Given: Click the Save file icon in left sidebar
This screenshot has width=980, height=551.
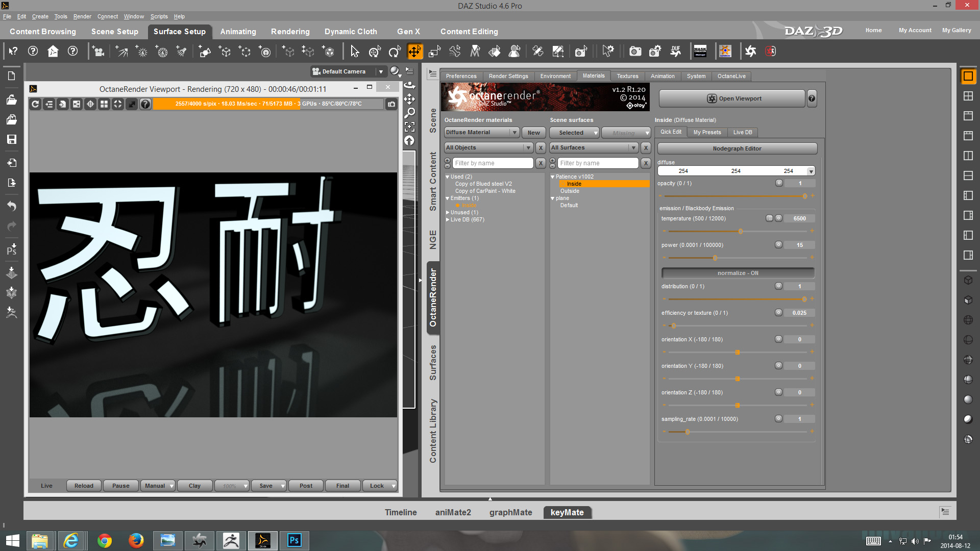Looking at the screenshot, I should 11,139.
